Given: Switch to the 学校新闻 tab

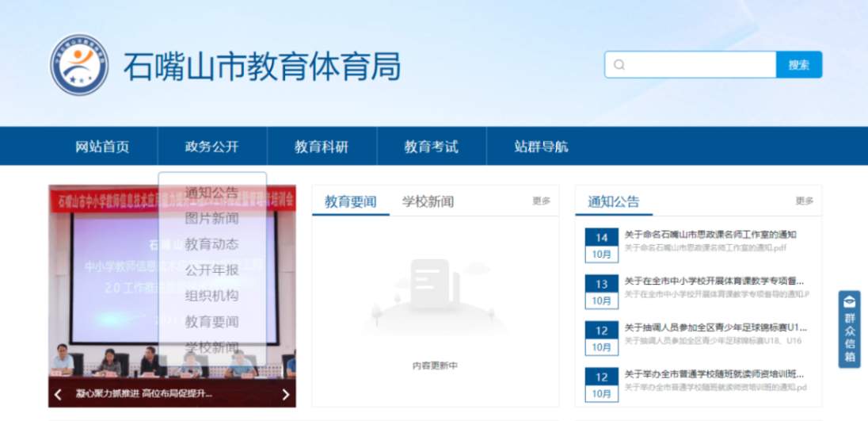Looking at the screenshot, I should 428,201.
